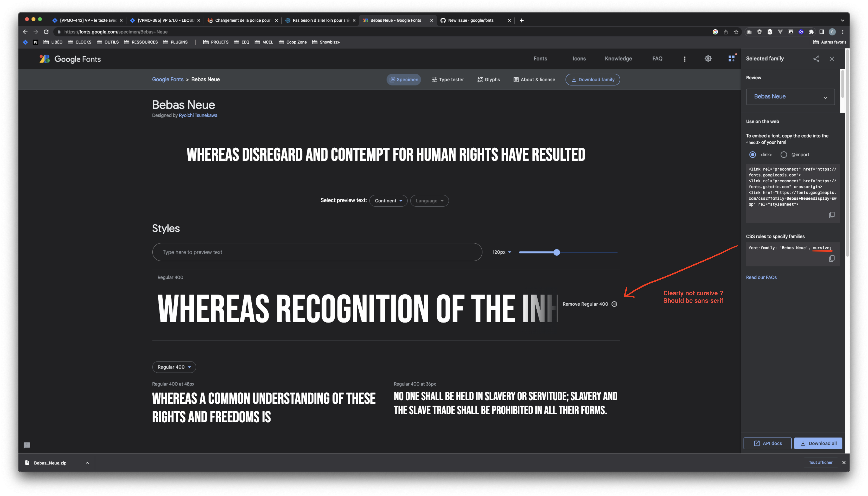Open the Google account icon in address bar
The width and height of the screenshot is (868, 496).
pos(715,32)
